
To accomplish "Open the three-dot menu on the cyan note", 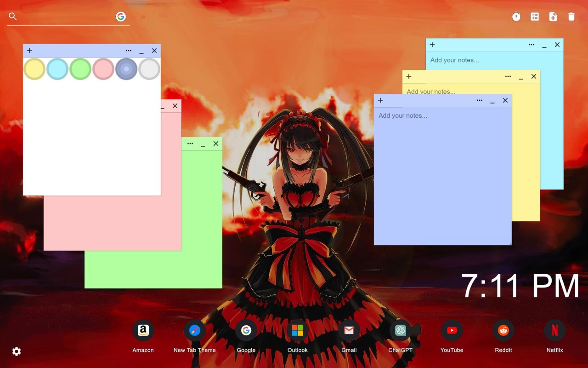I will (531, 45).
